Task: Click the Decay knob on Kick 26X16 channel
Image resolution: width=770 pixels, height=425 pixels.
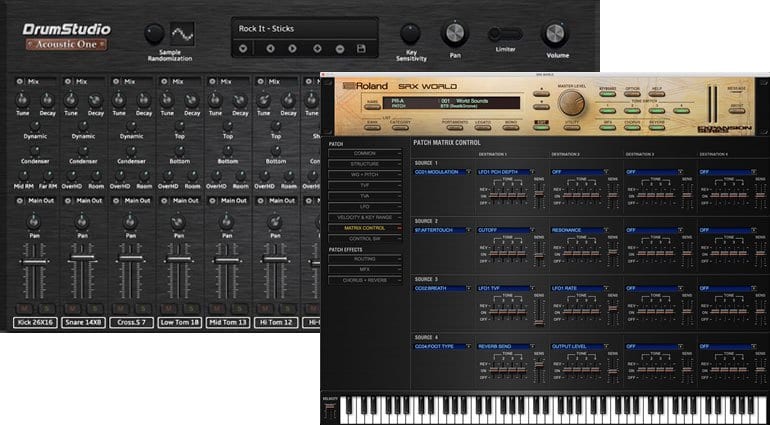Action: tap(47, 100)
